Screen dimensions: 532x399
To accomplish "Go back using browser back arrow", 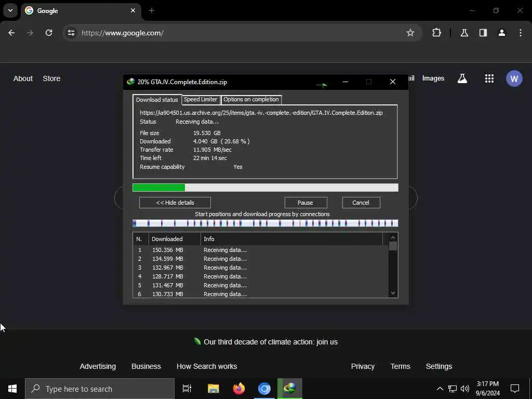I will pos(11,33).
